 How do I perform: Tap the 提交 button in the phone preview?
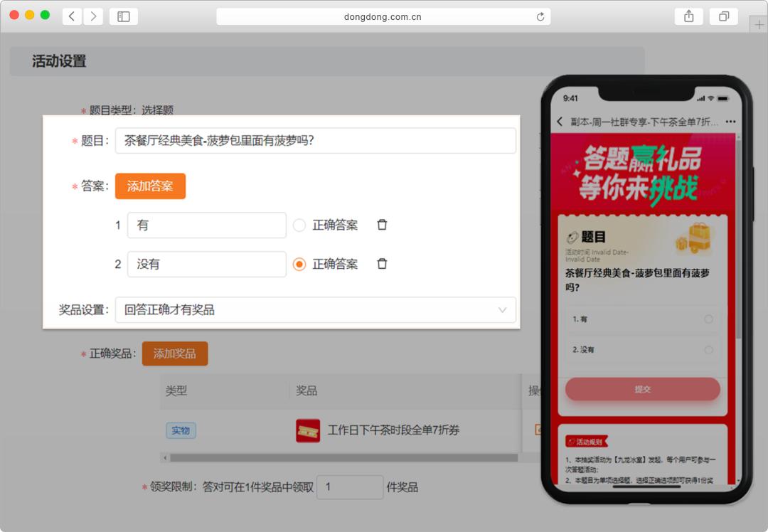(x=643, y=390)
